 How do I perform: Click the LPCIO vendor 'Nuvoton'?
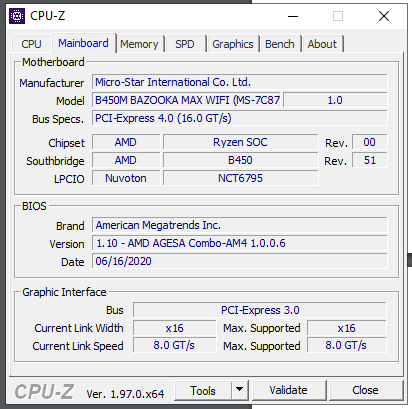tap(126, 178)
